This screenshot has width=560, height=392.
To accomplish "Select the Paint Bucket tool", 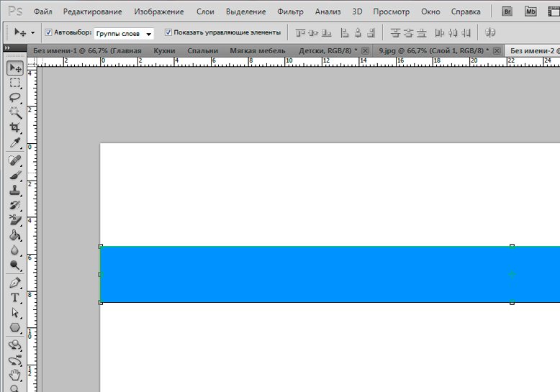I will (15, 235).
